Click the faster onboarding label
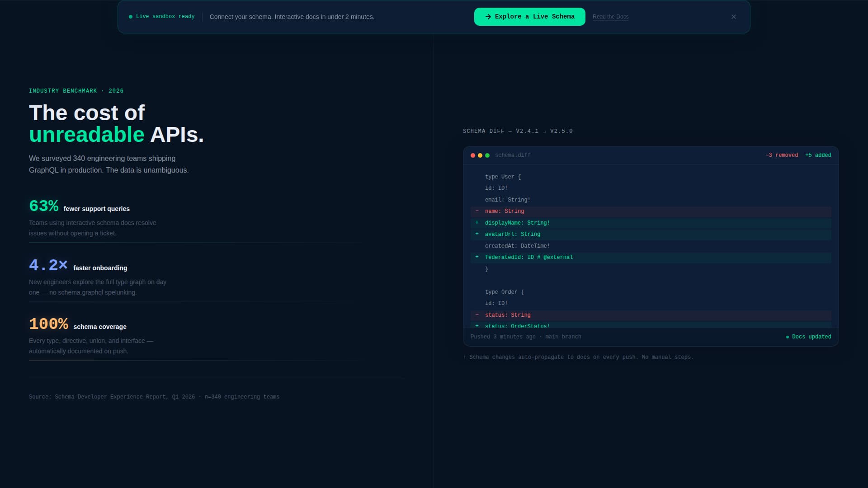Viewport: 868px width, 488px height. tap(100, 268)
